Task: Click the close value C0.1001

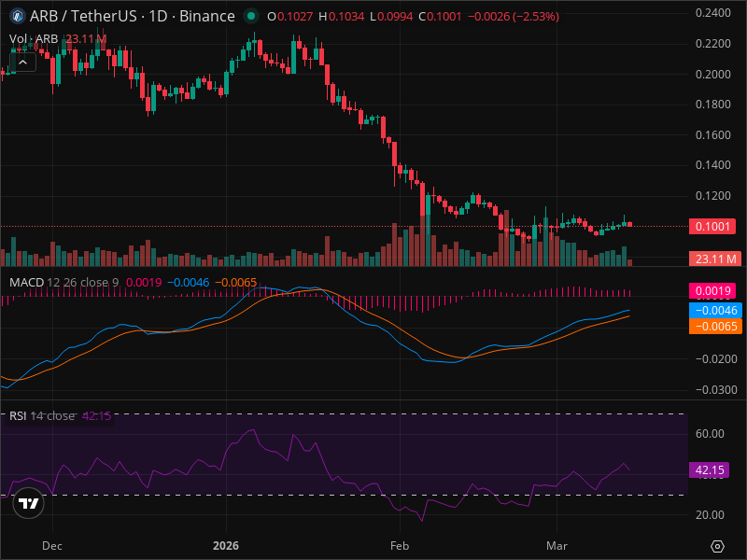Action: 440,17
